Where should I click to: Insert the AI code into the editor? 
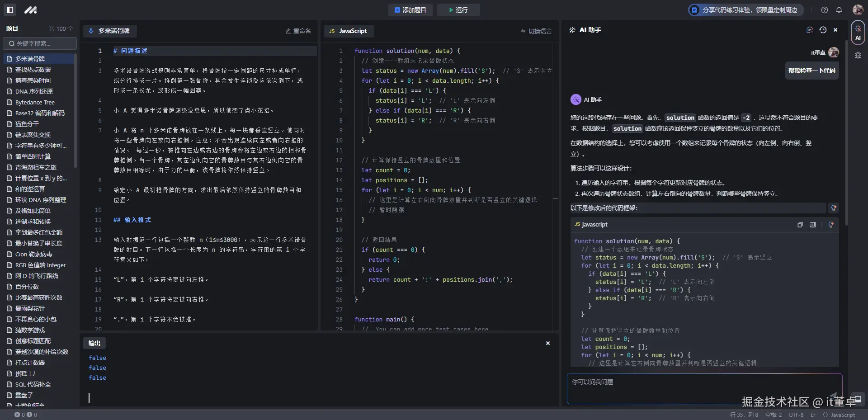tap(813, 225)
